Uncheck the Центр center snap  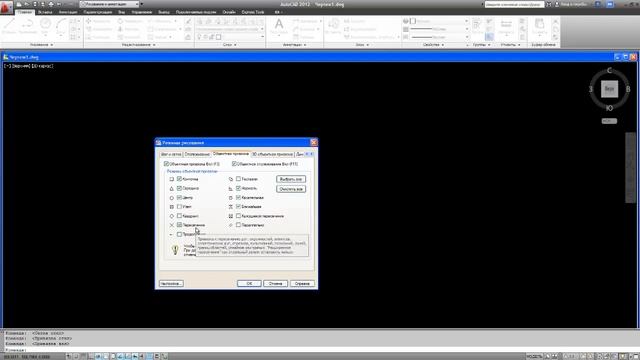point(179,198)
